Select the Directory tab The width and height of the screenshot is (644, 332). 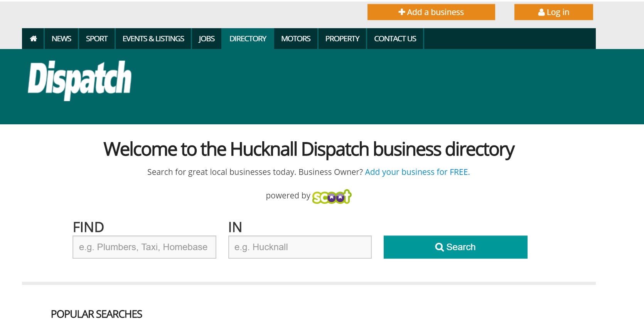(x=248, y=39)
